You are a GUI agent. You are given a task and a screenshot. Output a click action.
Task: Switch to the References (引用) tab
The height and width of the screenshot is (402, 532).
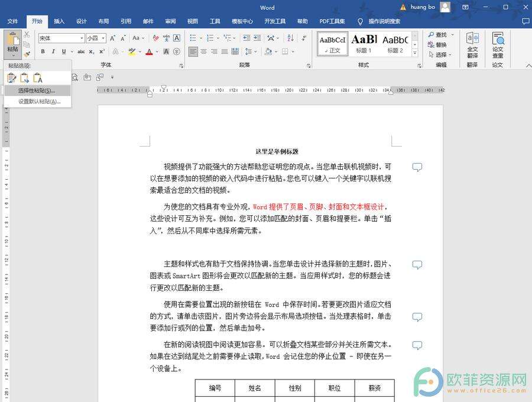(x=126, y=21)
